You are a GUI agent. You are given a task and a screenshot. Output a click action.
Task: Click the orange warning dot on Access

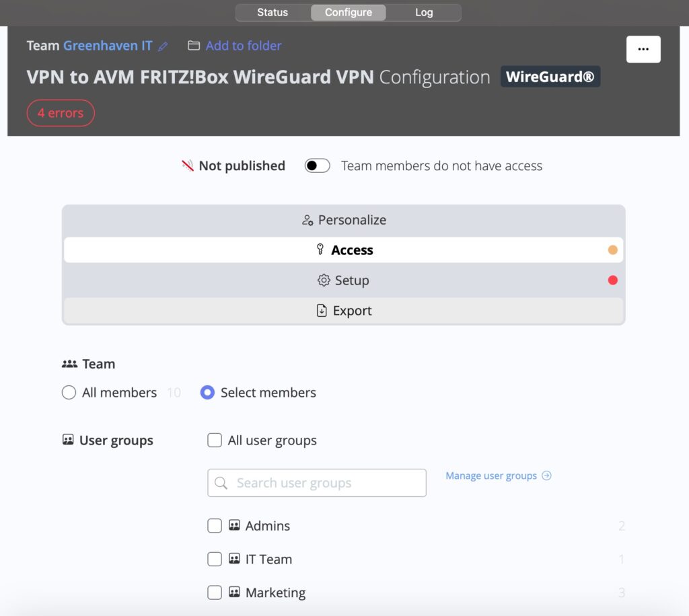tap(612, 249)
